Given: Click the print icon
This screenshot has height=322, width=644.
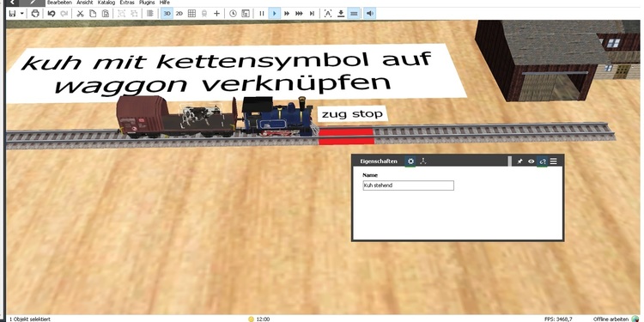Looking at the screenshot, I should [35, 14].
